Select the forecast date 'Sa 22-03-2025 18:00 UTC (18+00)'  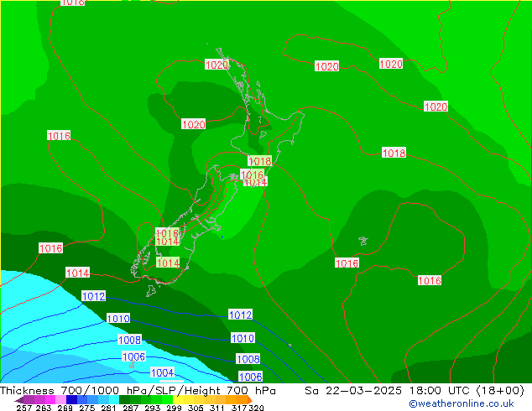point(415,391)
